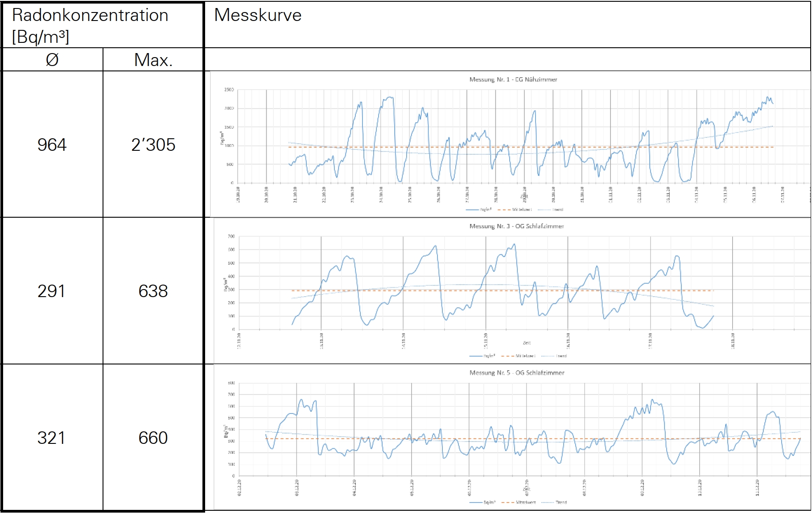This screenshot has height=513, width=812.
Task: Click 'Trend' legend entry in Messung Nr. 3 chart
Action: point(554,356)
